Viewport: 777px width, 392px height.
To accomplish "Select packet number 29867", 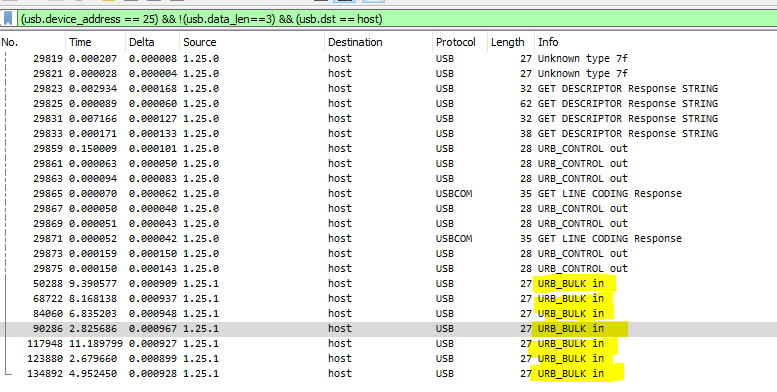I will (x=388, y=209).
